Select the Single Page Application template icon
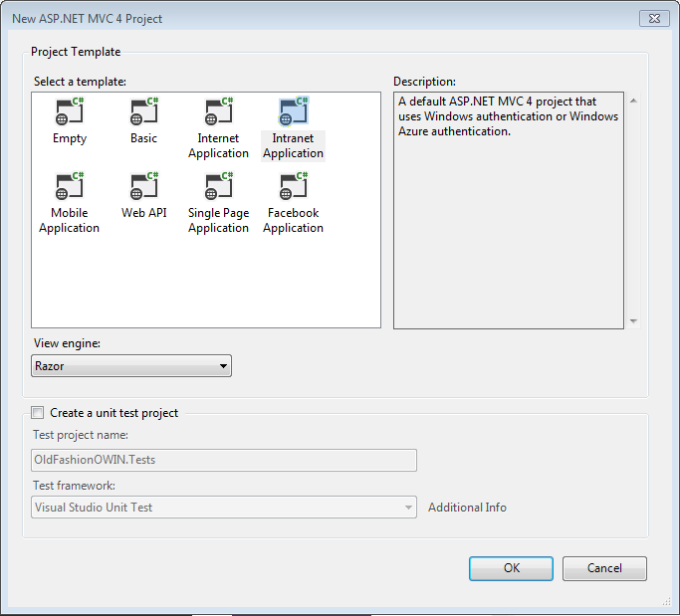This screenshot has height=616, width=680. pyautogui.click(x=219, y=186)
